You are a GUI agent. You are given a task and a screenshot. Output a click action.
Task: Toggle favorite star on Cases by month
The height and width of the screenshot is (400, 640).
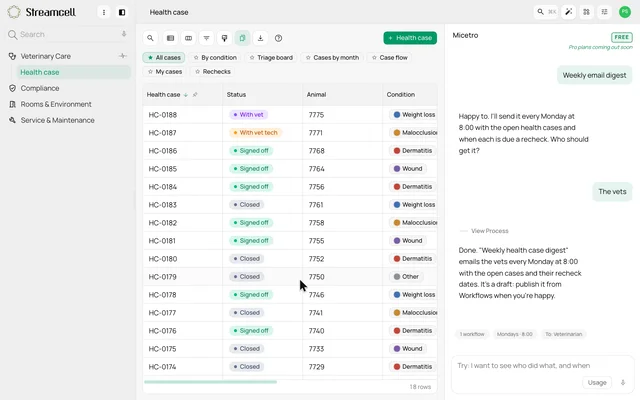(x=308, y=58)
